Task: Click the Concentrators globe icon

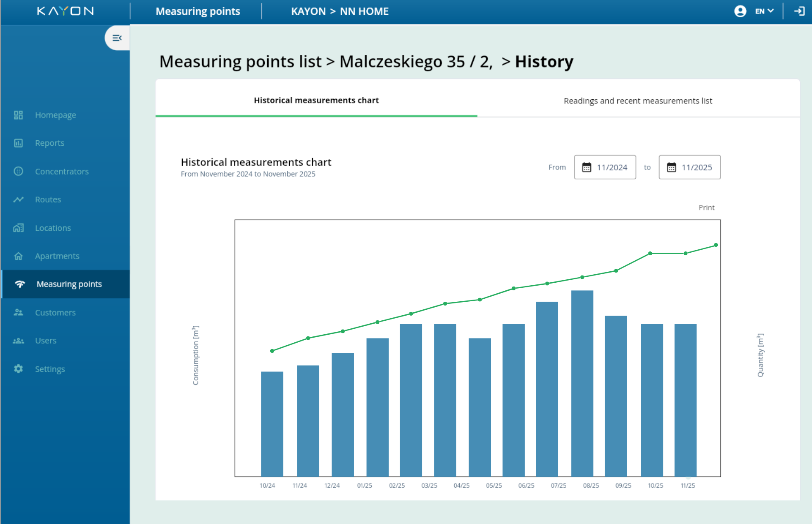Action: coord(18,171)
